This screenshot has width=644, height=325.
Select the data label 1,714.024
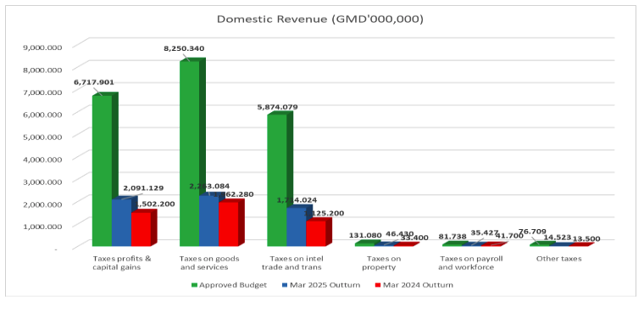pos(297,200)
